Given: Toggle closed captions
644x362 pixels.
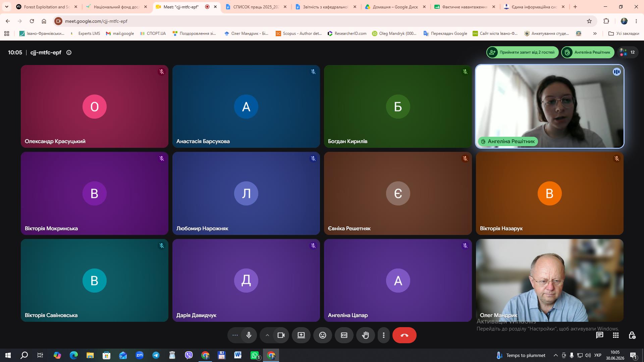Looking at the screenshot, I should (x=344, y=335).
